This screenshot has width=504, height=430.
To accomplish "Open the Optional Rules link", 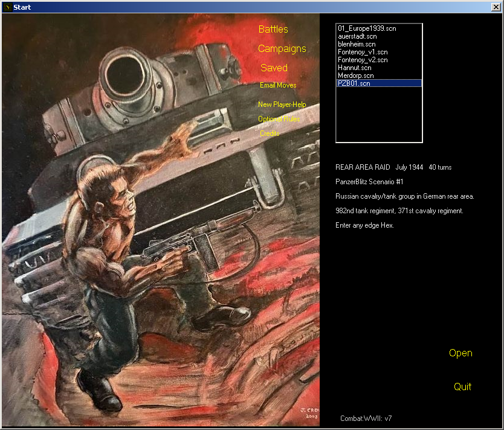I will pyautogui.click(x=279, y=119).
